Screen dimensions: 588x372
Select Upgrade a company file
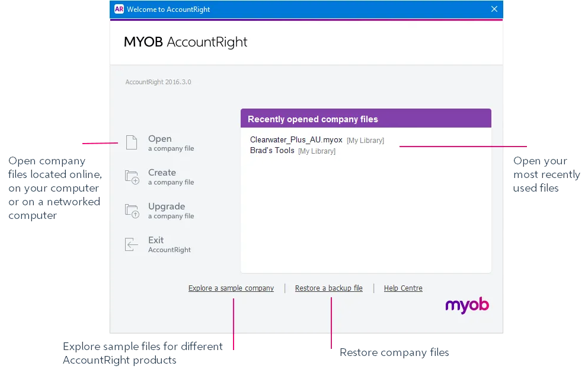tap(171, 211)
